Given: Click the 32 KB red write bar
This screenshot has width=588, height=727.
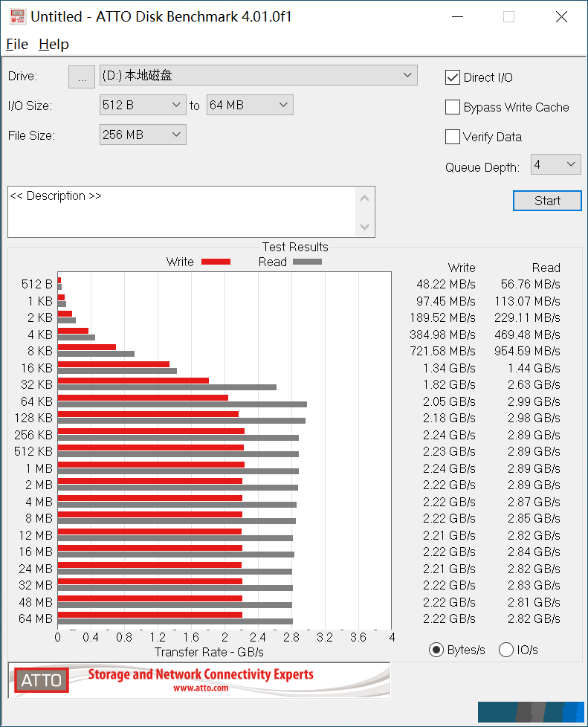Looking at the screenshot, I should click(133, 381).
